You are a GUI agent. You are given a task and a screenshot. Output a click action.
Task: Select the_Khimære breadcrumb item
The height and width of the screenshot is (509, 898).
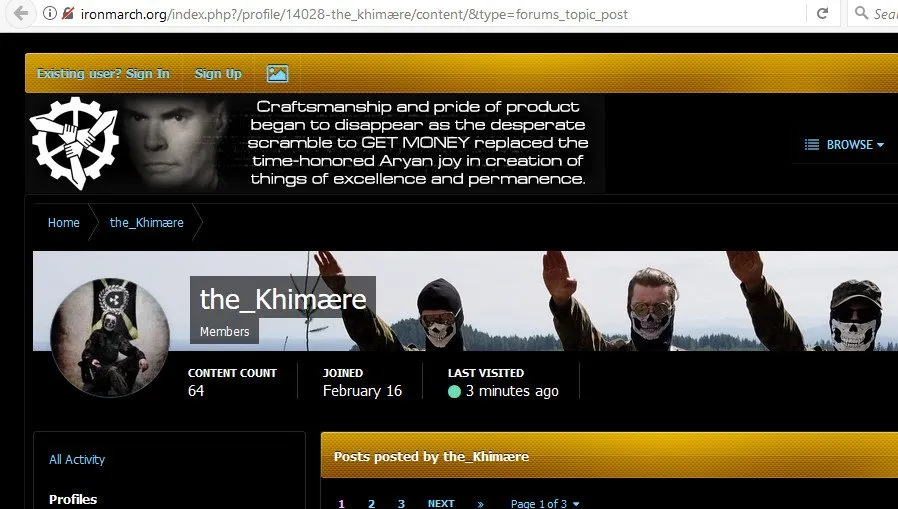tap(147, 222)
